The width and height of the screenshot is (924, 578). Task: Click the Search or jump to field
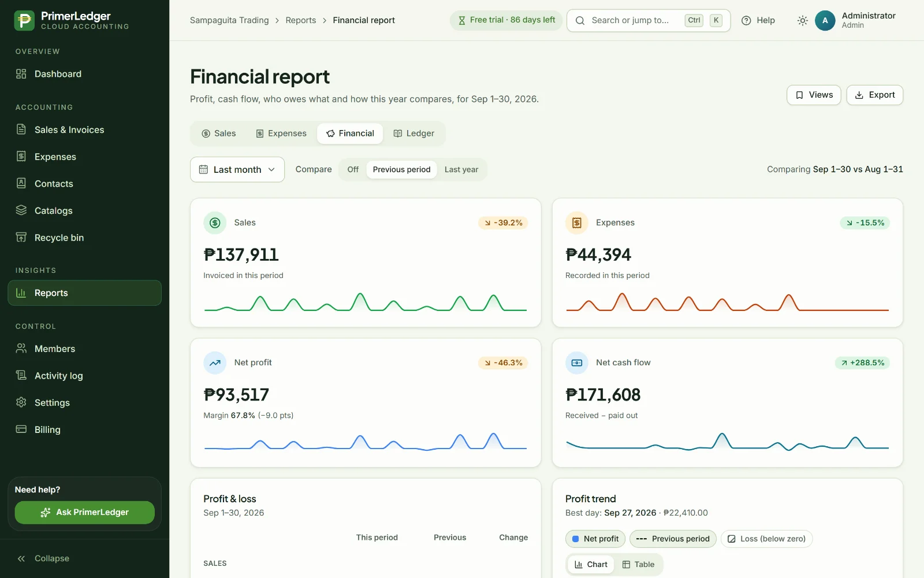[649, 20]
